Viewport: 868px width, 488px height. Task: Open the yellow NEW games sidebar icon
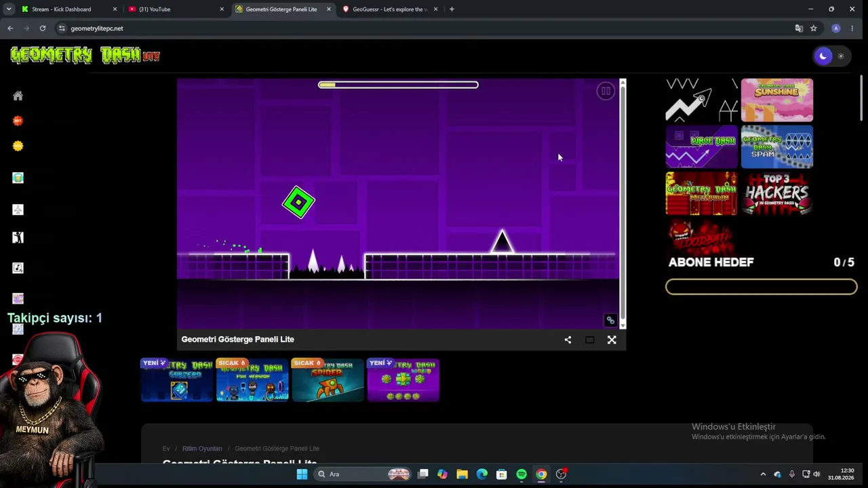pos(18,146)
